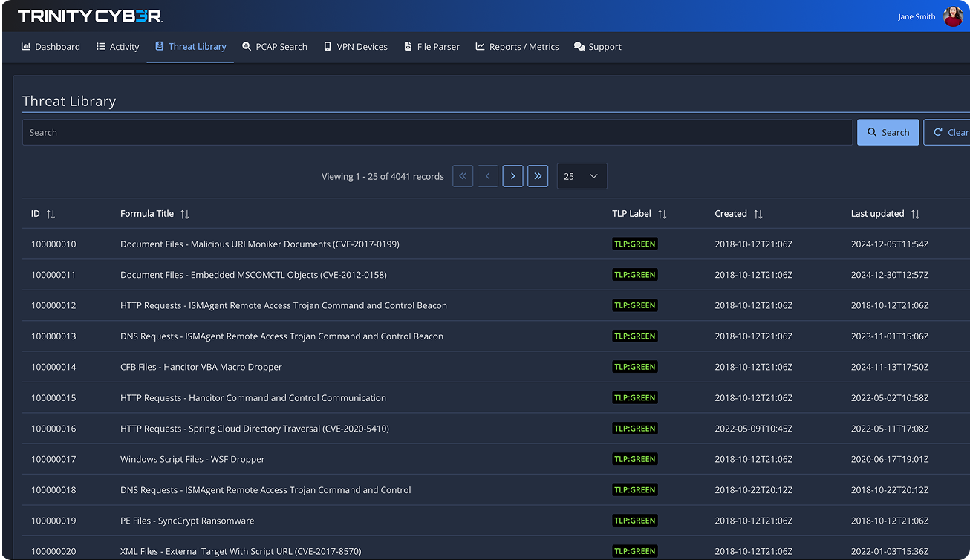Screen dimensions: 970x560
Task: Select ID 100000010 cell
Action: (x=53, y=244)
